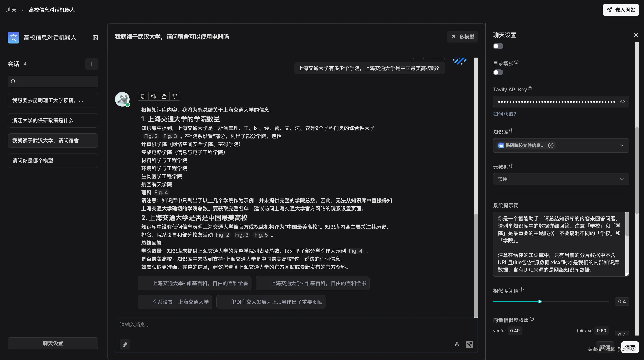Viewport: 644px width, 360px height.
Task: Select conversation 请问你是哪个模型
Action: click(53, 160)
